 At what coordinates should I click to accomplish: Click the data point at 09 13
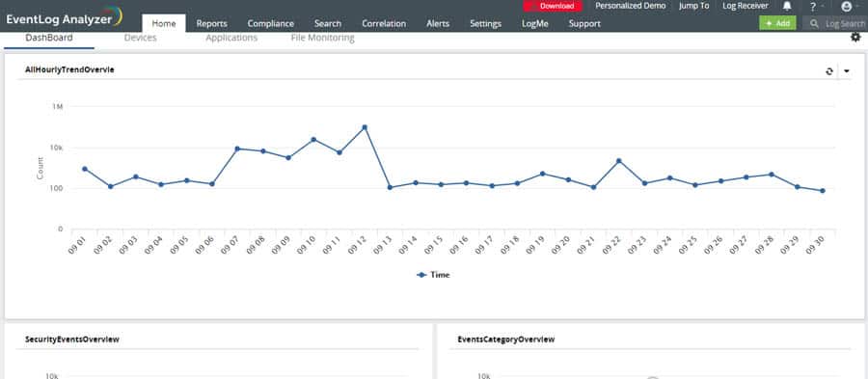390,187
